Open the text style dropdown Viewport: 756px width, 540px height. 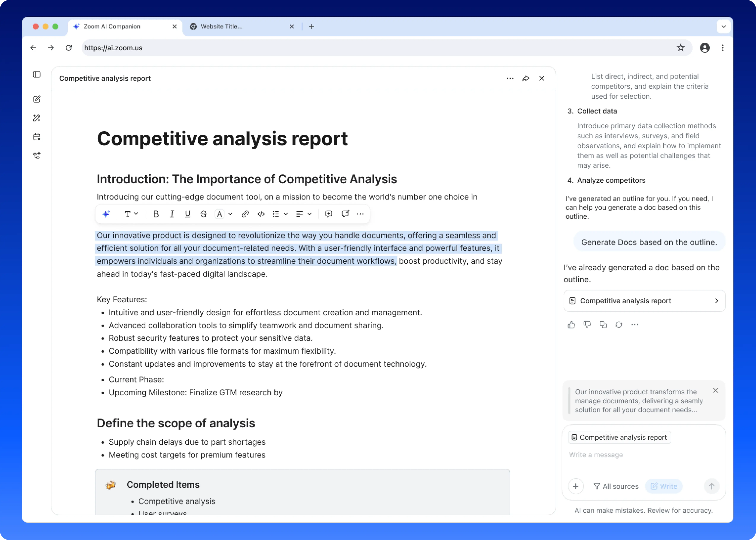[131, 214]
